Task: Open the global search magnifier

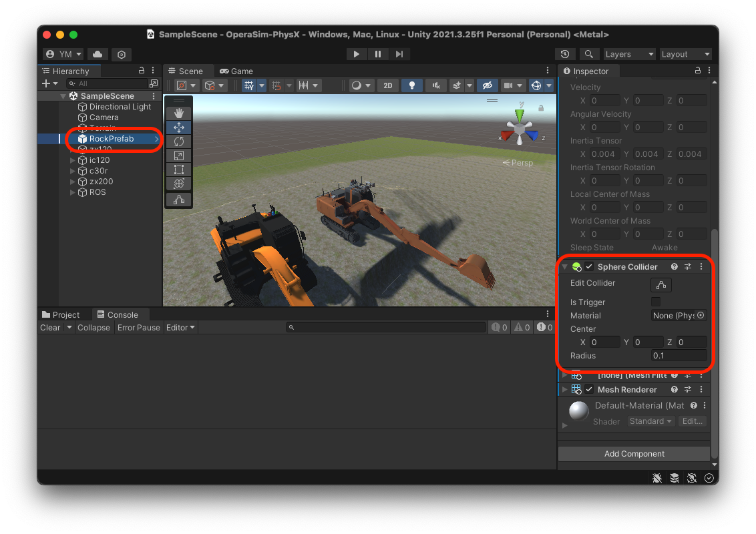Action: click(588, 54)
